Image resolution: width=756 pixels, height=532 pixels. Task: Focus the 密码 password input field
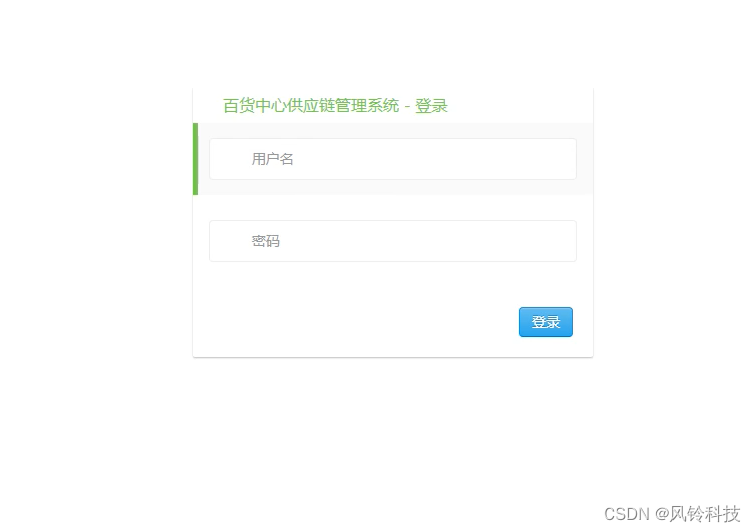coord(392,241)
